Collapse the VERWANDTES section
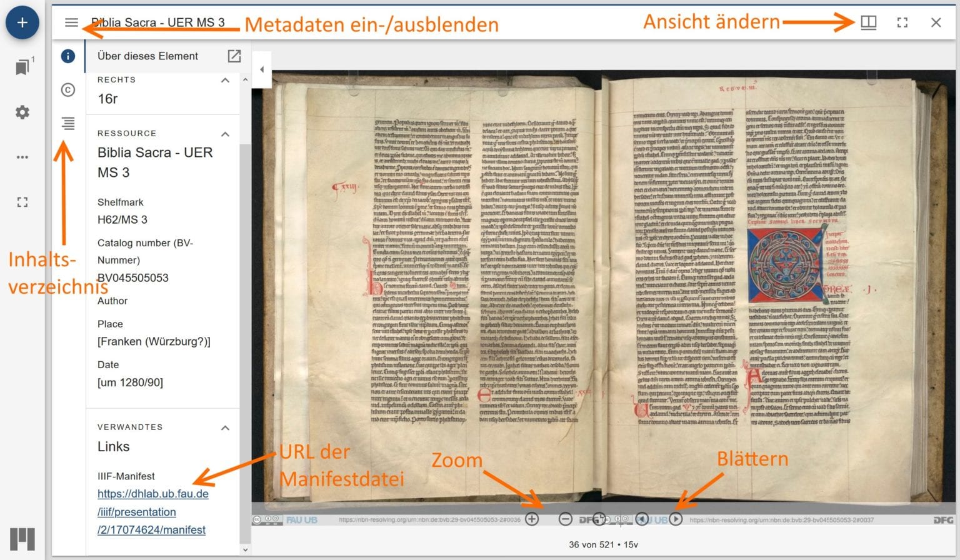The image size is (960, 560). [x=225, y=427]
